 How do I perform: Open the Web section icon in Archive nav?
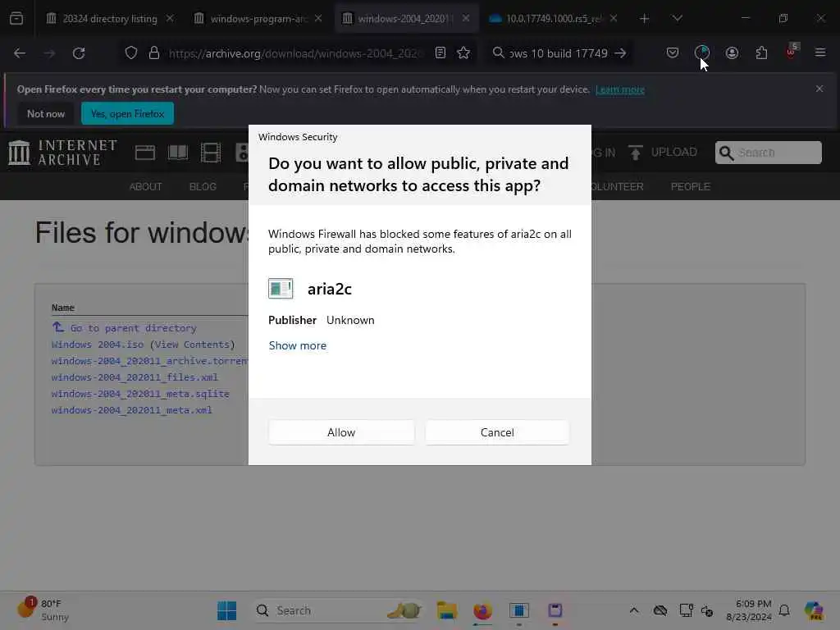click(145, 153)
